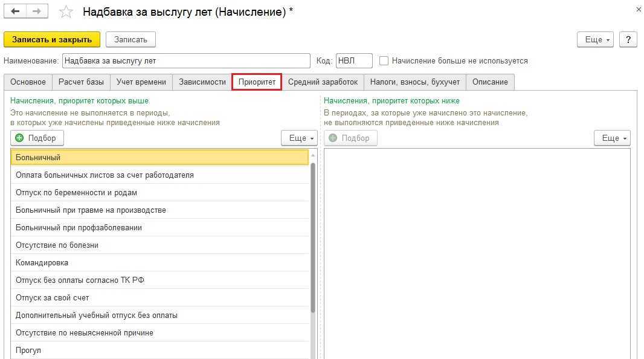Expand the top-right Еще dropdown
The height and width of the screenshot is (359, 644).
coord(595,39)
